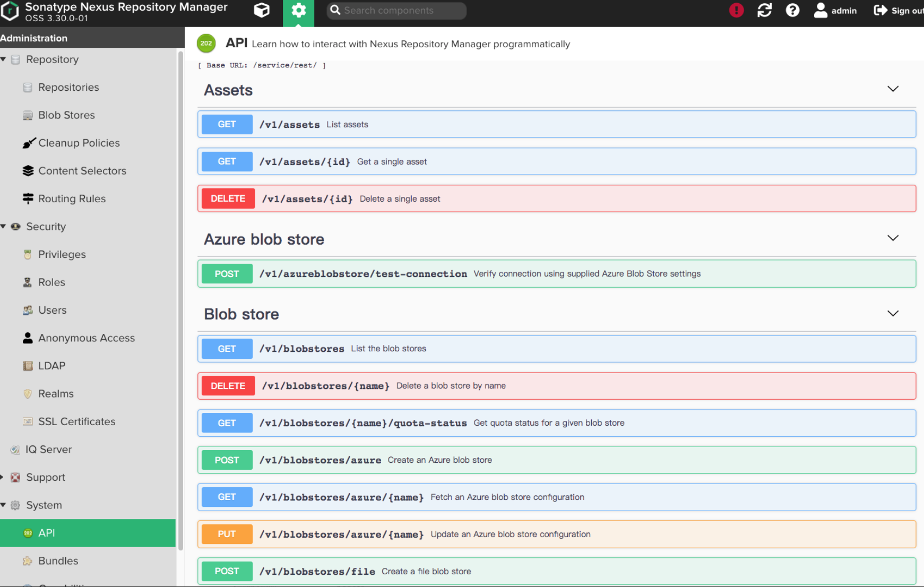Collapse the Assets API section chevron
Screen dimensions: 924x587
click(x=893, y=89)
